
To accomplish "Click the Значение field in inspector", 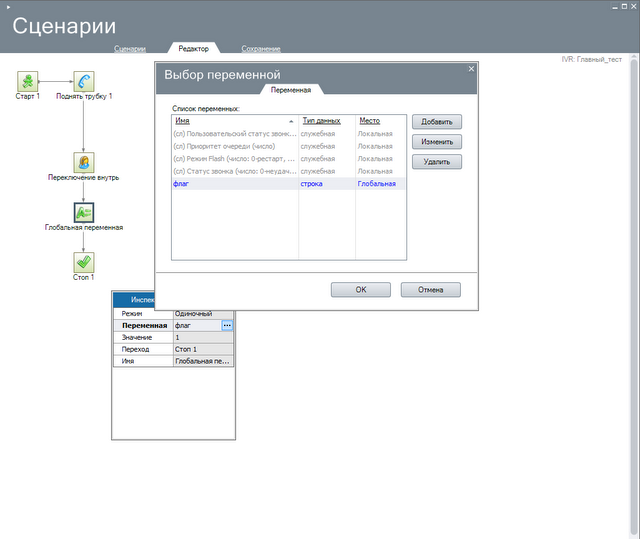I will [x=203, y=337].
